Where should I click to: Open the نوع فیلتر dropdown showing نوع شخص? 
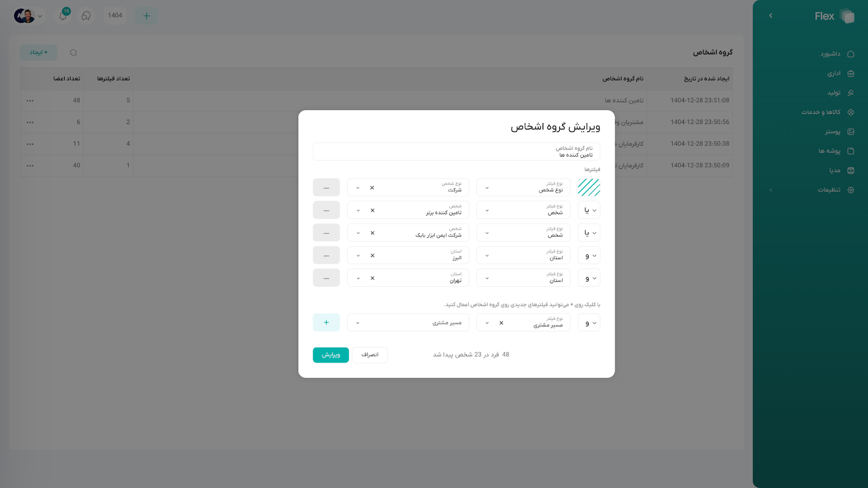[x=524, y=188]
